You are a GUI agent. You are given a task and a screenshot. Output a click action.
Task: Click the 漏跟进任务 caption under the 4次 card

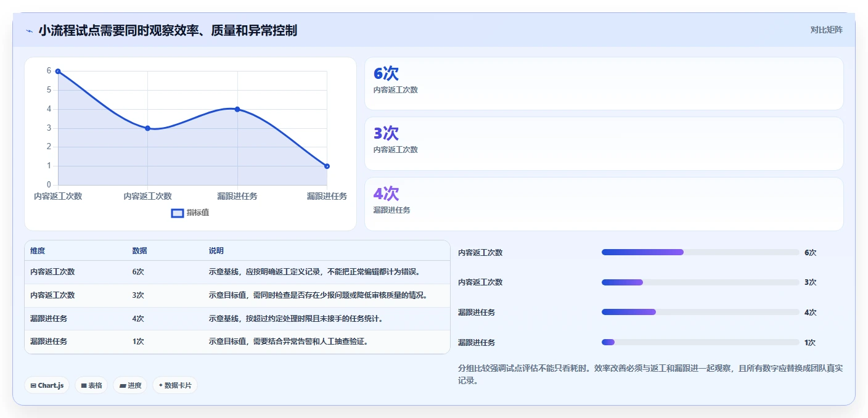click(391, 210)
